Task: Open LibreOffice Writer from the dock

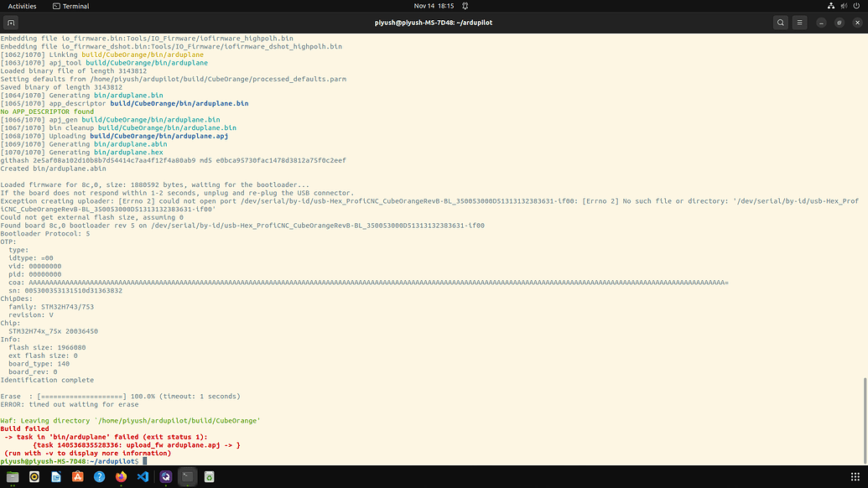Action: pos(56,476)
